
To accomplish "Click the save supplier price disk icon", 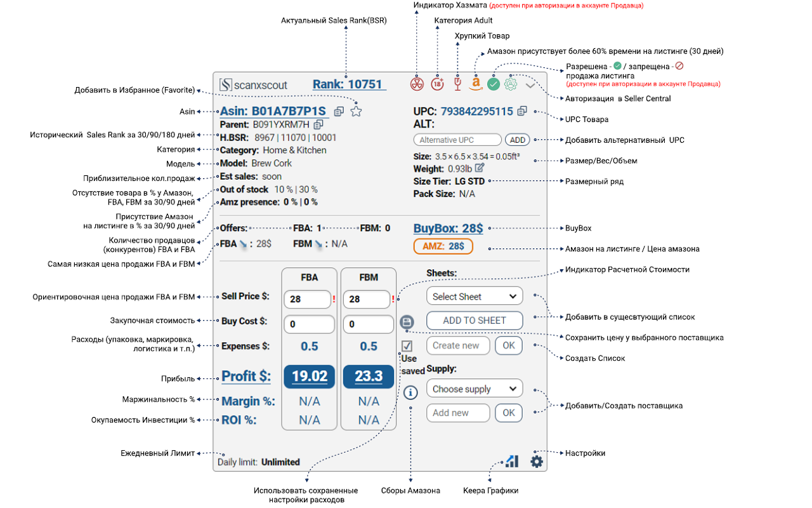I will pyautogui.click(x=407, y=322).
